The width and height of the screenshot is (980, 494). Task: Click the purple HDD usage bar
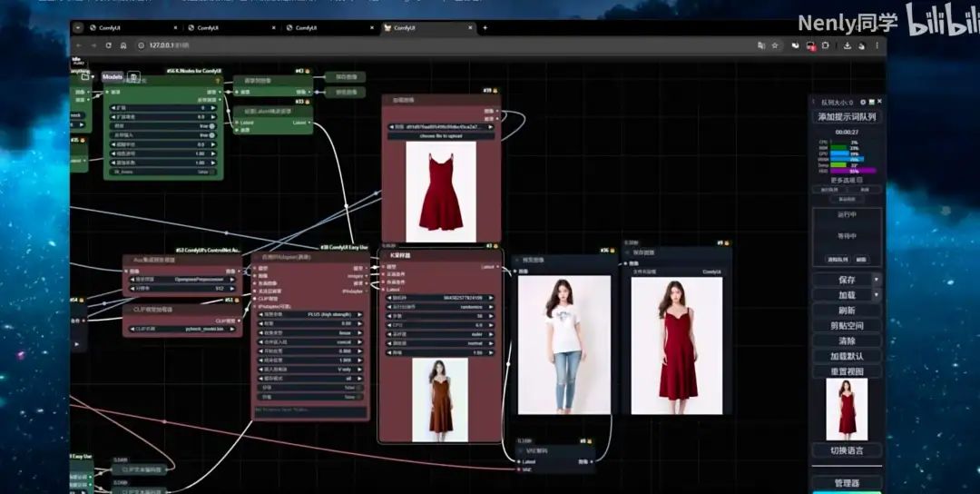coord(853,170)
